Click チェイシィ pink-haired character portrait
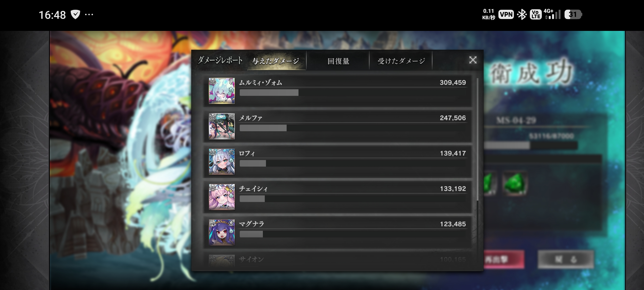This screenshot has width=644, height=290. [x=222, y=197]
